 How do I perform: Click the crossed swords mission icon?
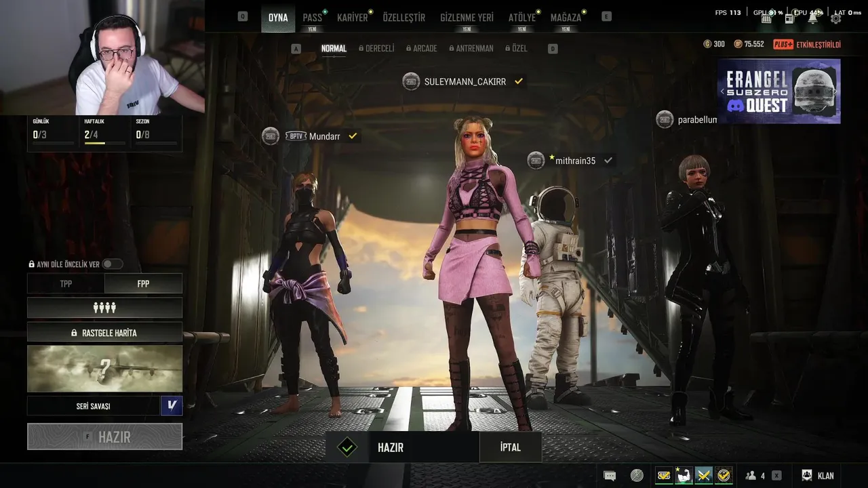704,476
